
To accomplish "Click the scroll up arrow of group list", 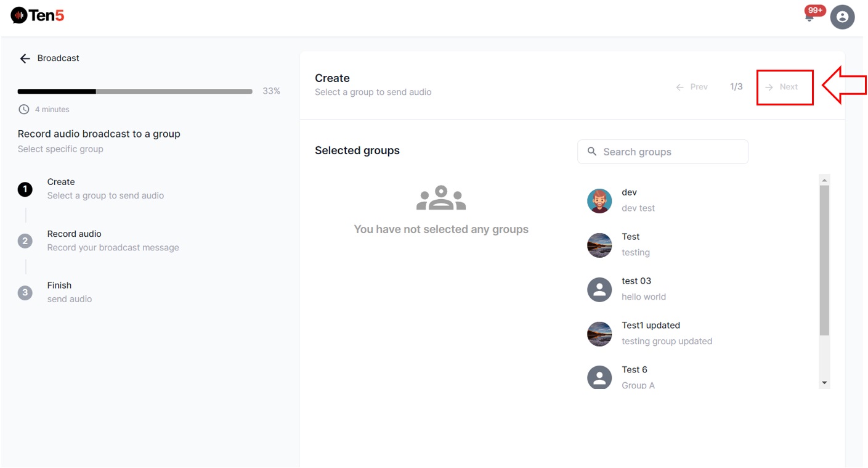I will (x=824, y=179).
